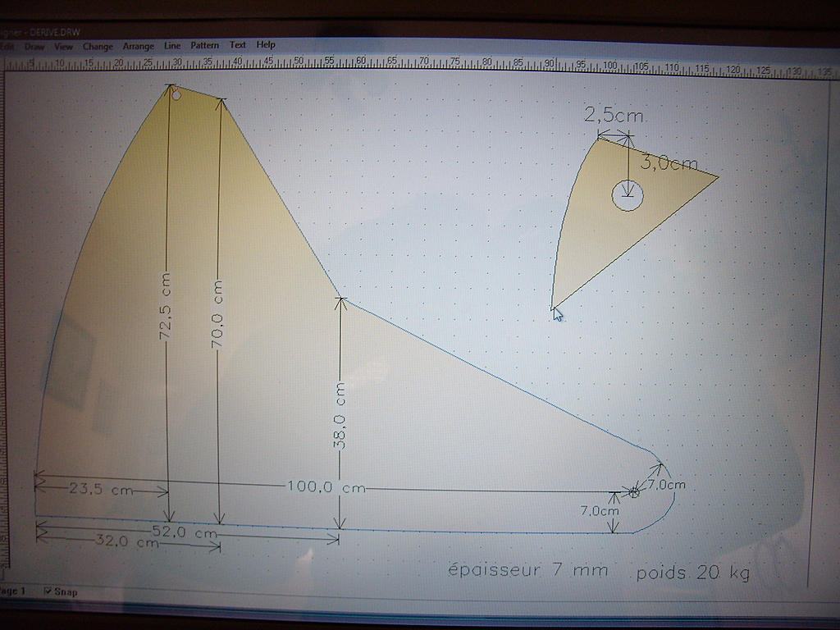840x630 pixels.
Task: Select the '72,5 cm' dimension label
Action: pyautogui.click(x=166, y=307)
